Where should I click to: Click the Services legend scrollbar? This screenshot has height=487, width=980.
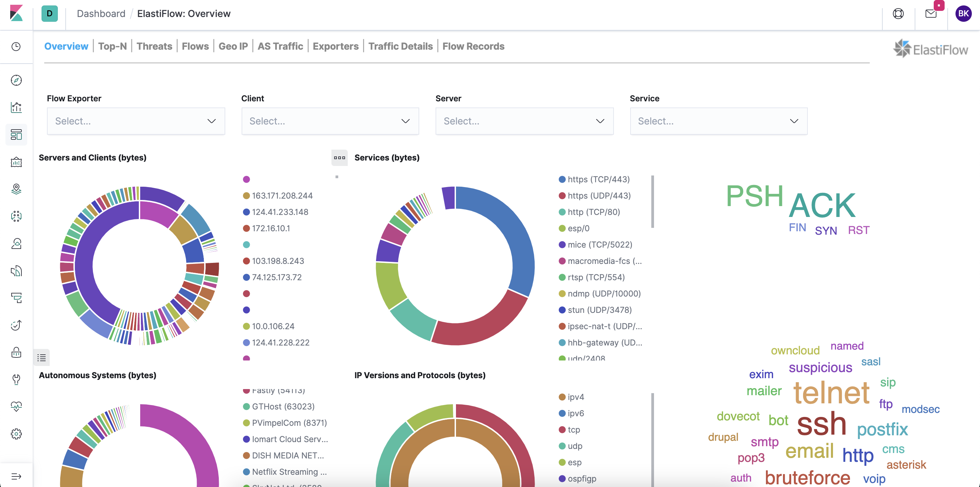point(652,201)
